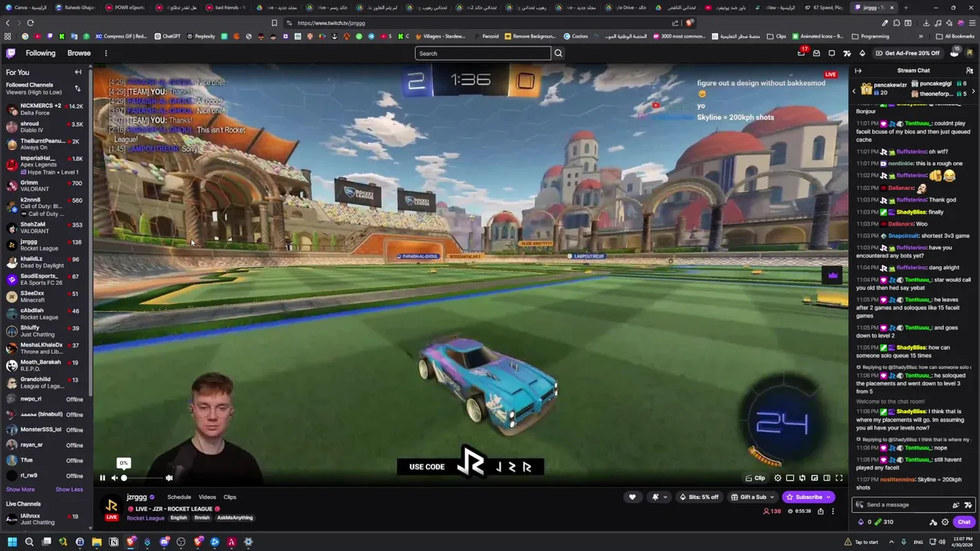Image resolution: width=980 pixels, height=551 pixels.
Task: Unmute the stream volume icon
Action: [114, 478]
